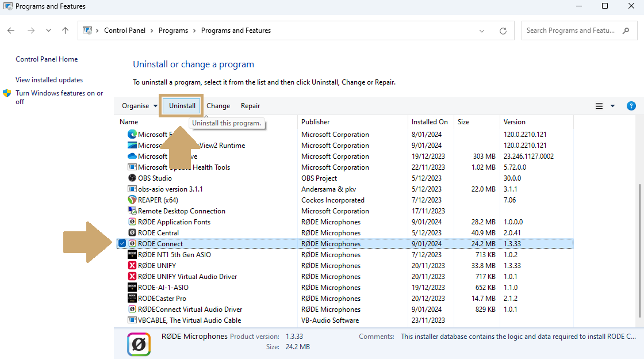Open the recent locations chevron
This screenshot has height=359, width=644.
48,30
